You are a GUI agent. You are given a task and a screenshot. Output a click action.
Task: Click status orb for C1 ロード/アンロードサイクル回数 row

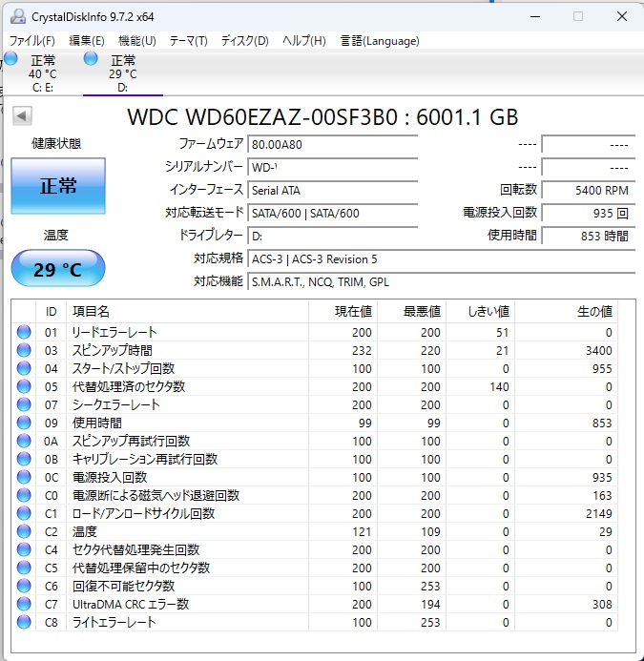coord(24,513)
